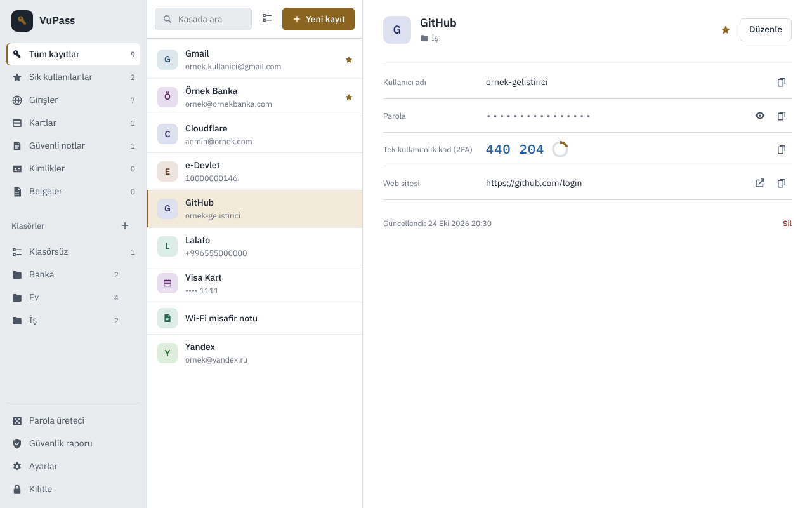Viewport: 812px width, 508px height.
Task: Open the GitHub website in browser
Action: pos(760,183)
